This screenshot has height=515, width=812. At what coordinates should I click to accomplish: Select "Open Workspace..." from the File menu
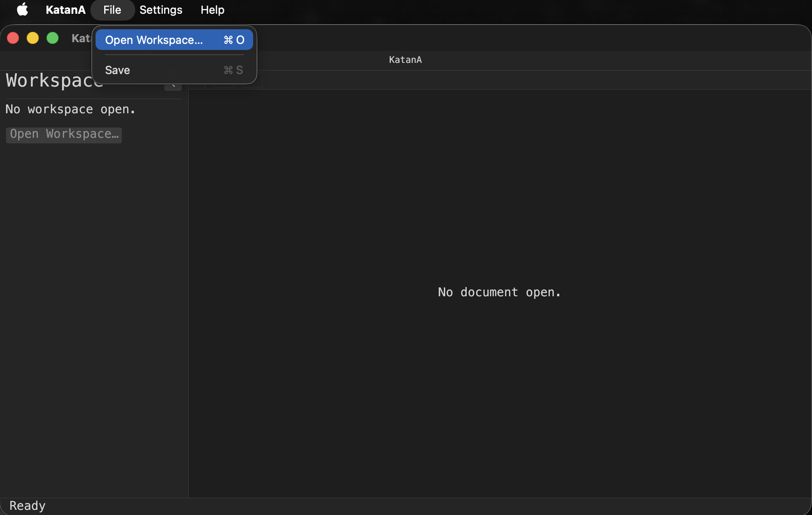point(154,40)
